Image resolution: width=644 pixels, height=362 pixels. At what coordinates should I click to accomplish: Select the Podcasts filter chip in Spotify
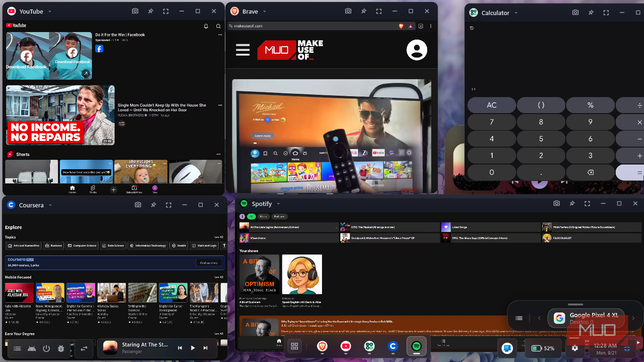279,216
